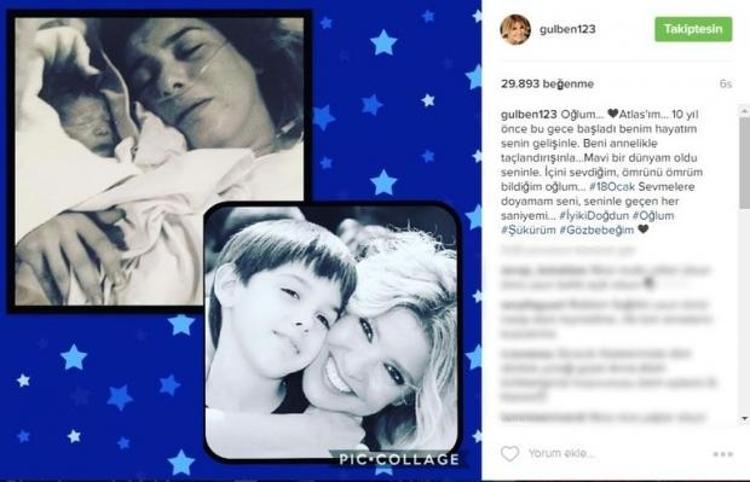Open the #Oğlum hashtag link
This screenshot has height=482, width=750.
tap(653, 215)
